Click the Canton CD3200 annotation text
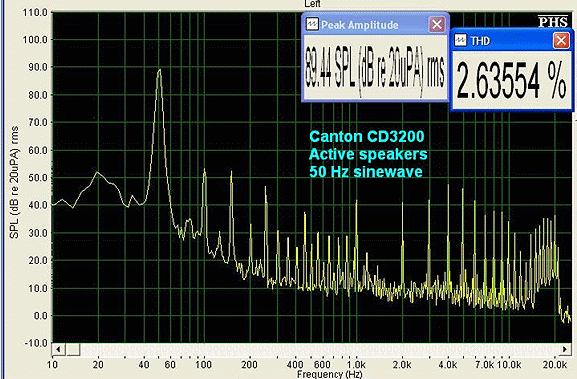Image resolution: width=577 pixels, height=379 pixels. coord(367,137)
